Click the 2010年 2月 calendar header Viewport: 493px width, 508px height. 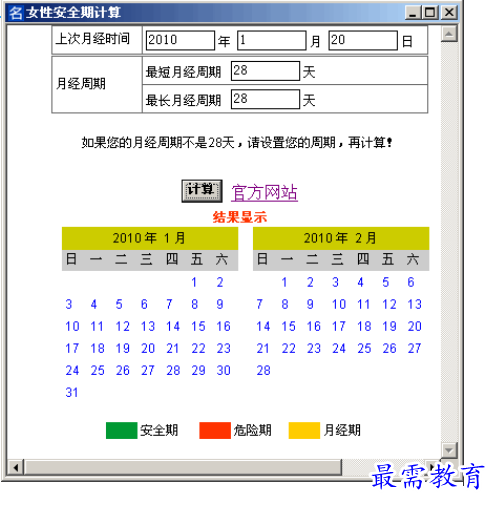(x=341, y=238)
